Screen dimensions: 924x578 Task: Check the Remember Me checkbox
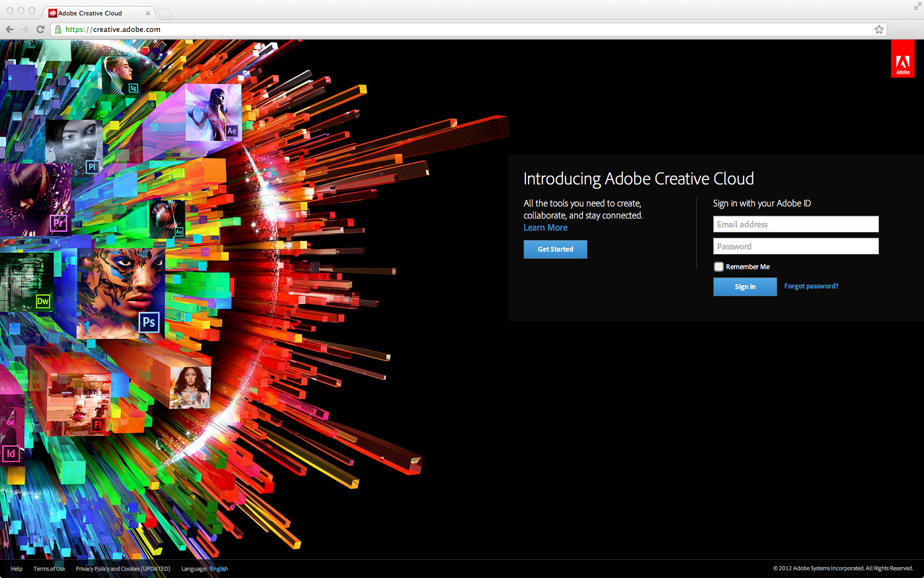719,267
